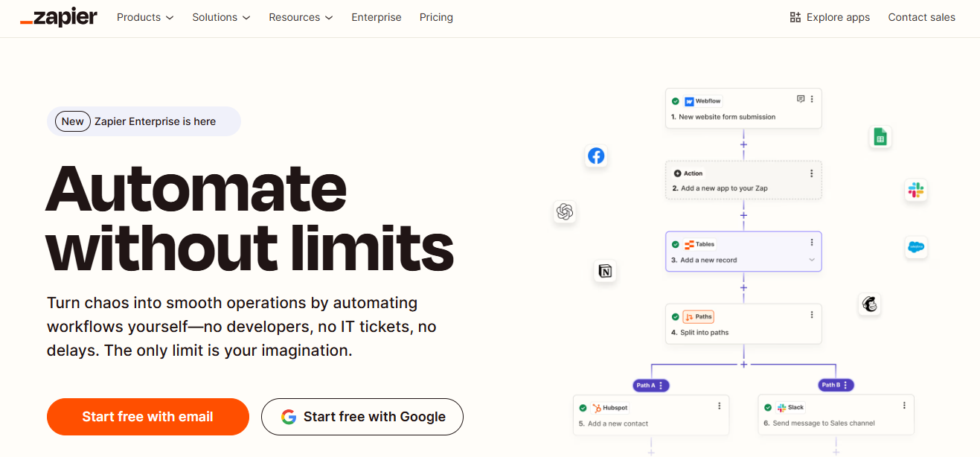The height and width of the screenshot is (457, 980).
Task: Open the Contact sales link
Action: (921, 17)
